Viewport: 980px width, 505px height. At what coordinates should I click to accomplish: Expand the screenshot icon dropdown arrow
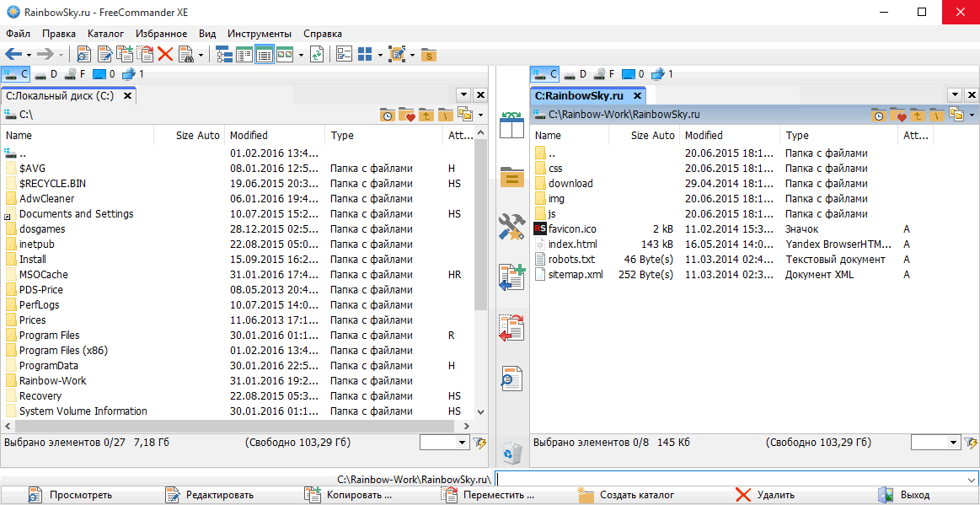click(413, 55)
